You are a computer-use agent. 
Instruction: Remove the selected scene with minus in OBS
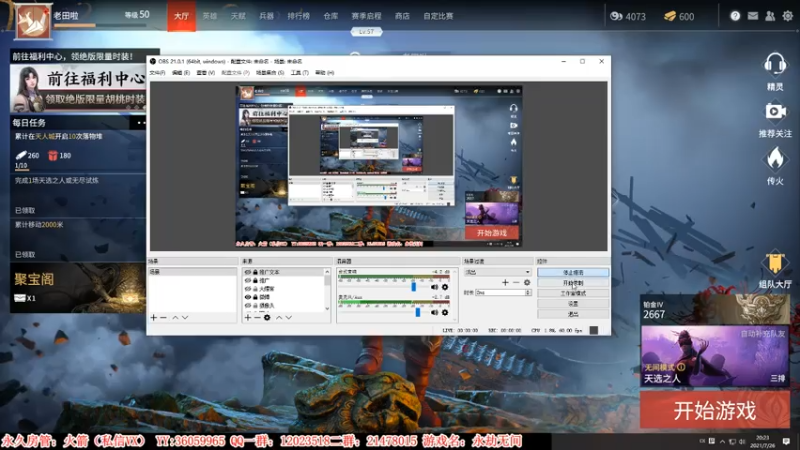tap(163, 317)
